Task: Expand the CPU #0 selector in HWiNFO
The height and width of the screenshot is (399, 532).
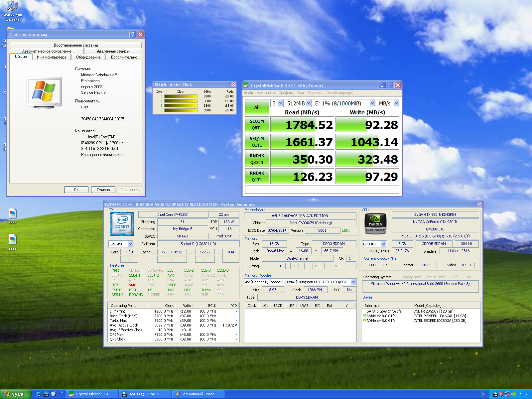Action: (130, 244)
